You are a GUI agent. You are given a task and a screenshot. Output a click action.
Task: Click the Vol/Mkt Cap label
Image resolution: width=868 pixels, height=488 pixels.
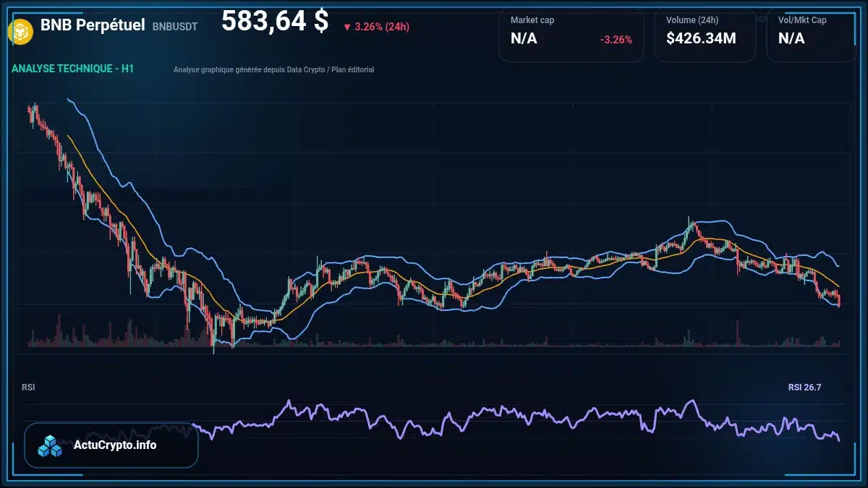tap(802, 20)
